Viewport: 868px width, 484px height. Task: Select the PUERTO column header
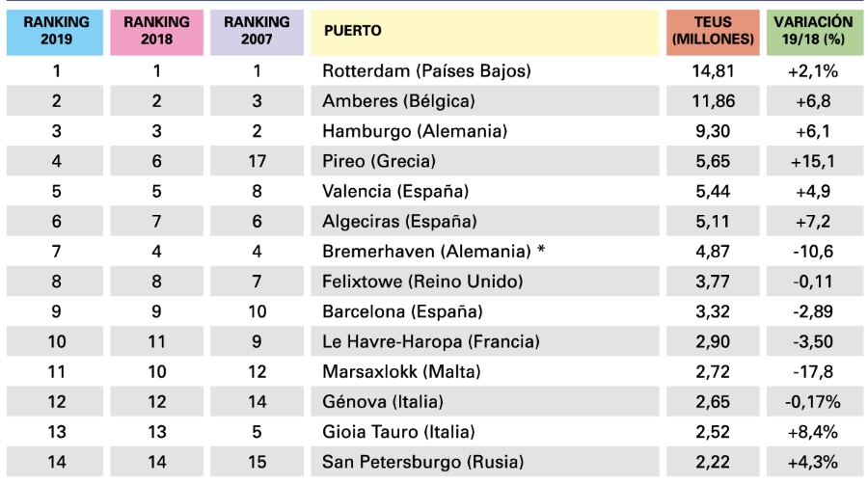tap(485, 32)
